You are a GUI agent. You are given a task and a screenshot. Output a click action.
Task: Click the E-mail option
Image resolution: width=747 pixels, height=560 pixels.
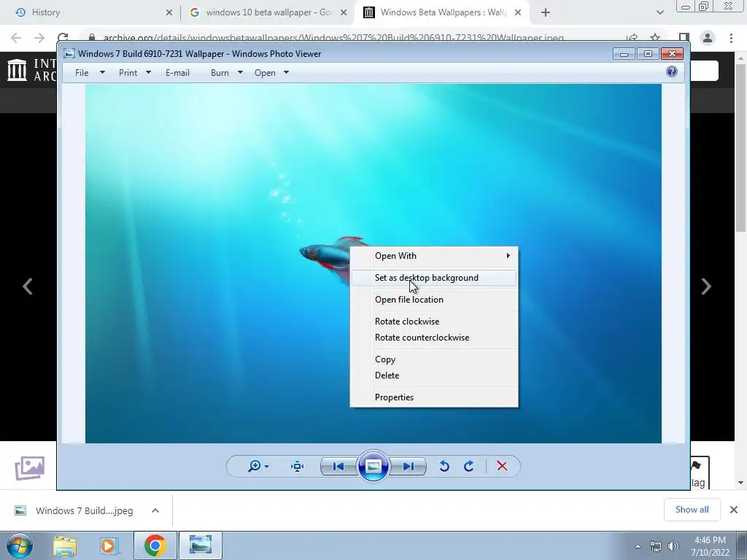(177, 73)
